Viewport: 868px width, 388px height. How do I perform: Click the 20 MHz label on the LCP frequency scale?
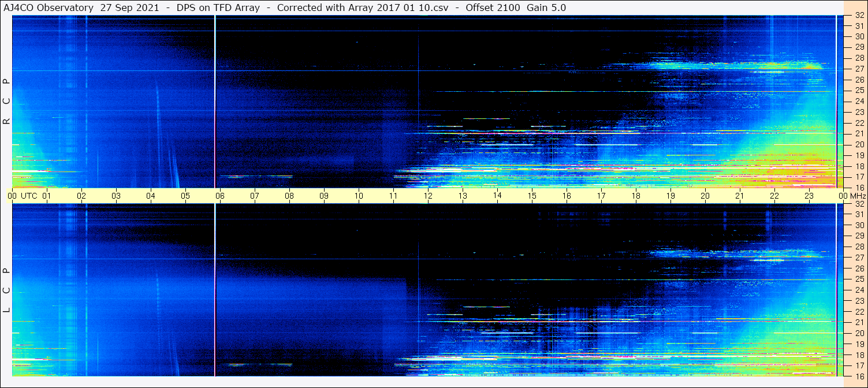859,333
